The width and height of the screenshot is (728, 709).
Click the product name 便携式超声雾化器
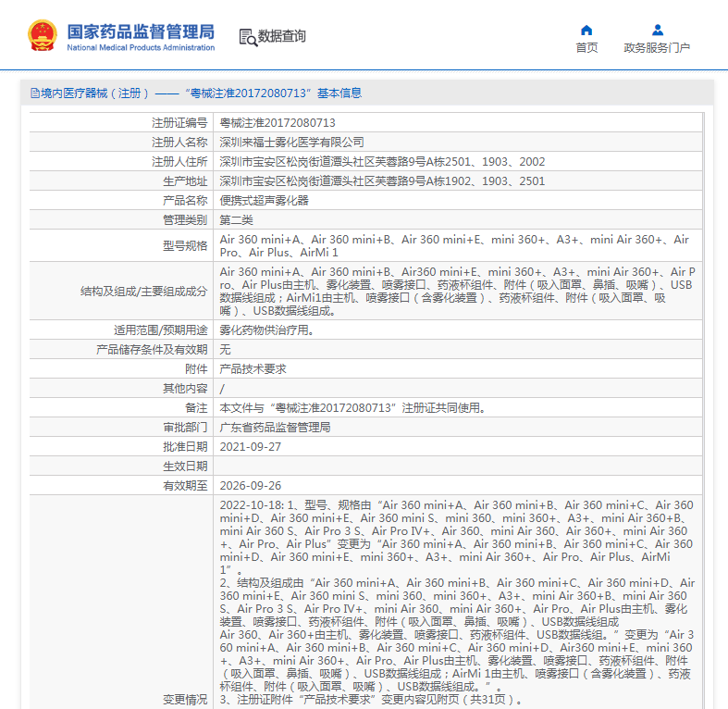click(x=264, y=200)
